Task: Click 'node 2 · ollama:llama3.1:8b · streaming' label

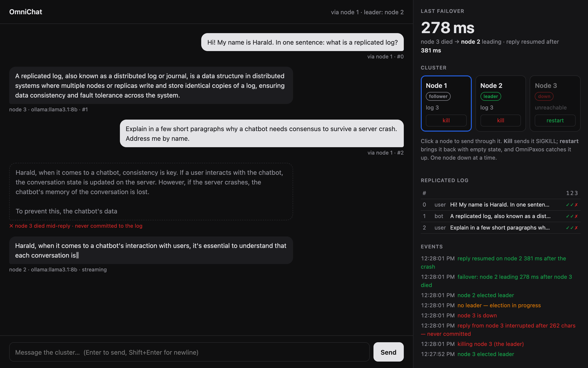Action: [58, 269]
